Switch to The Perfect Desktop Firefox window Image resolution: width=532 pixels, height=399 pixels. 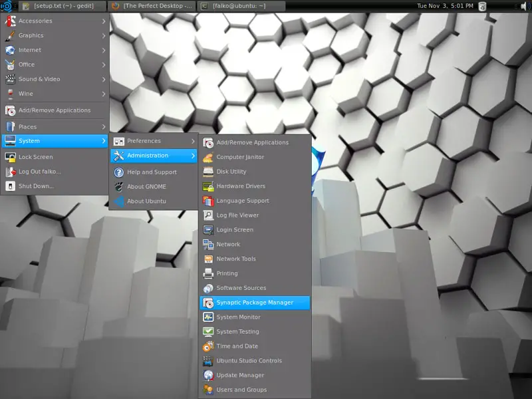point(152,6)
